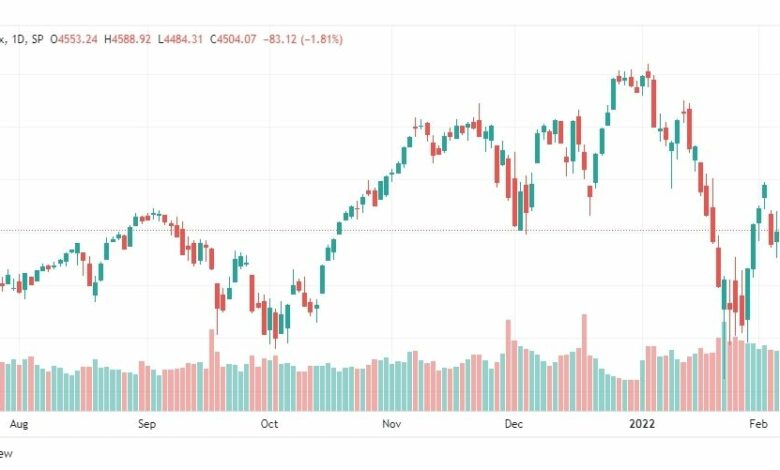This screenshot has width=780, height=470.
Task: Click the close value C4504.07
Action: [233, 39]
